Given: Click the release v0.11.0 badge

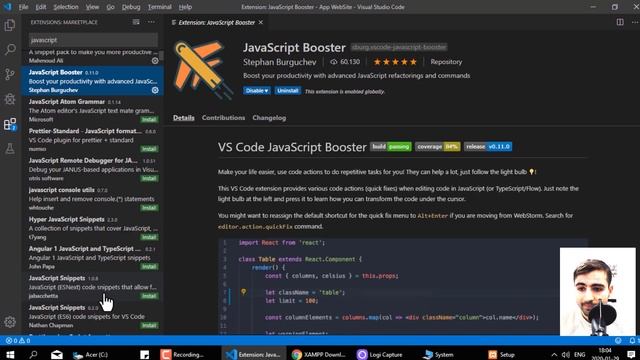Looking at the screenshot, I should point(488,147).
